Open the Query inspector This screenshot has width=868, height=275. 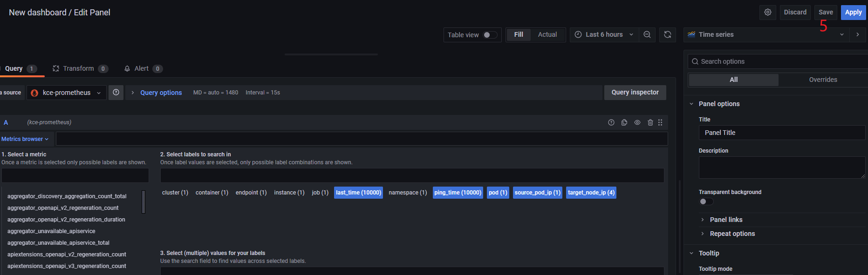pos(635,93)
